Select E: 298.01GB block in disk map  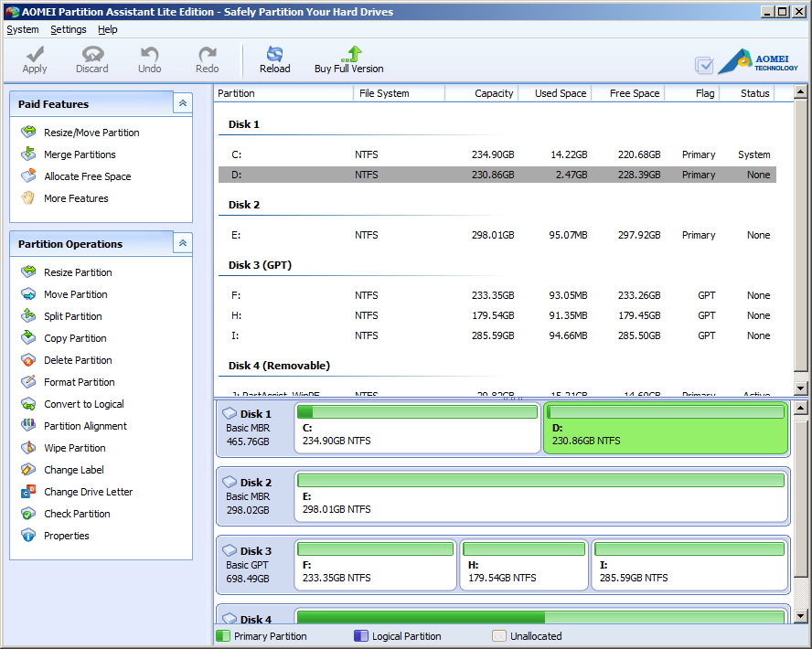pos(541,496)
